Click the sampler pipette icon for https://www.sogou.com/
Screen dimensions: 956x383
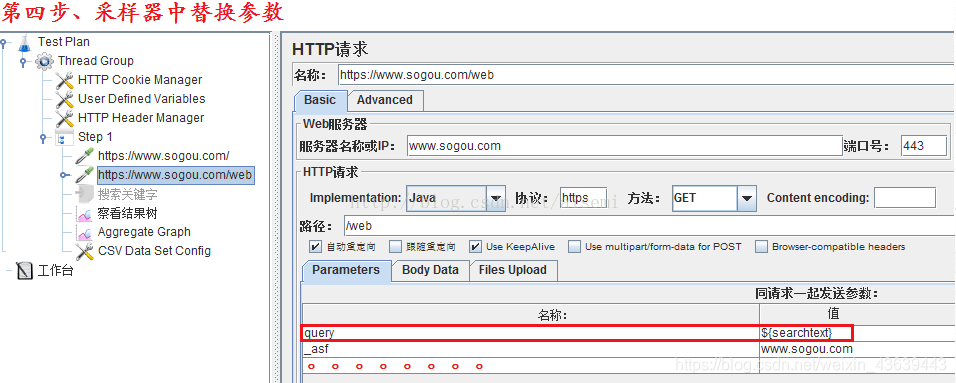click(x=85, y=156)
